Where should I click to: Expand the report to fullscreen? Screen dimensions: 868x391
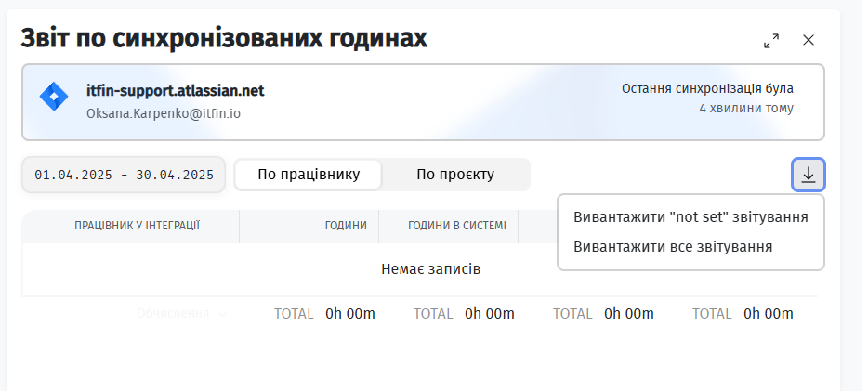[771, 41]
